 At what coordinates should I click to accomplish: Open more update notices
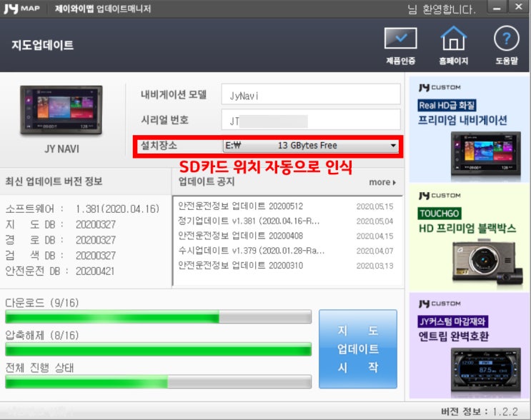click(x=382, y=182)
